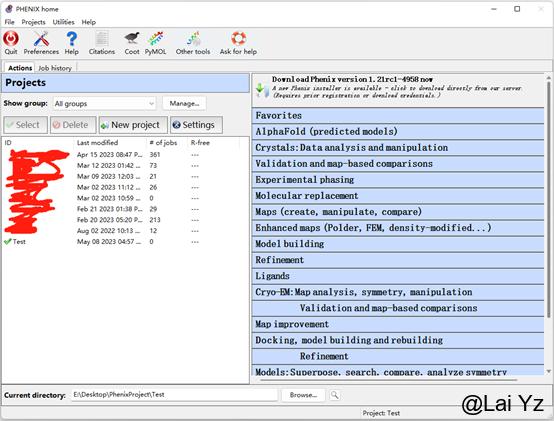
Task: Switch to the Job history tab
Action: [x=55, y=68]
